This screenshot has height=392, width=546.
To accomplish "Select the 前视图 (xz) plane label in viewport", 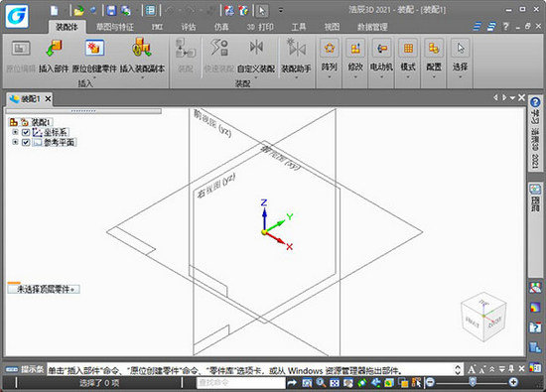I will (x=212, y=124).
